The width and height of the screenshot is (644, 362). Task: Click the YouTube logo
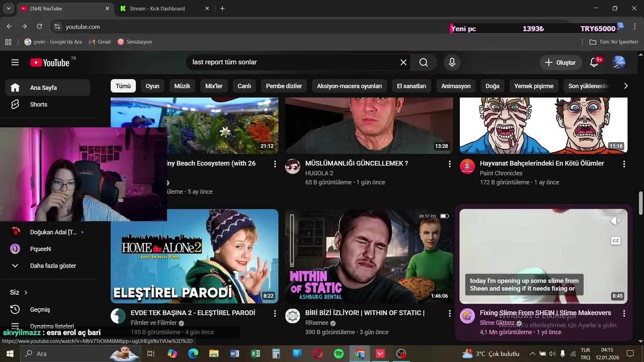point(50,62)
